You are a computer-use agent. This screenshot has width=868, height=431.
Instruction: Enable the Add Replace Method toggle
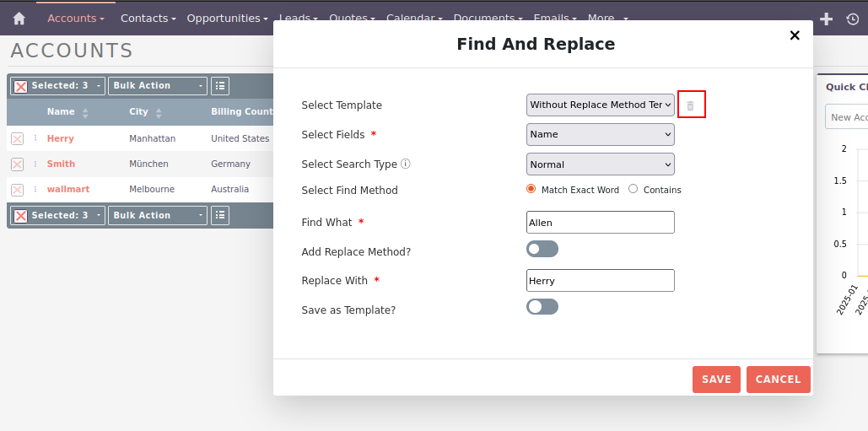click(542, 249)
